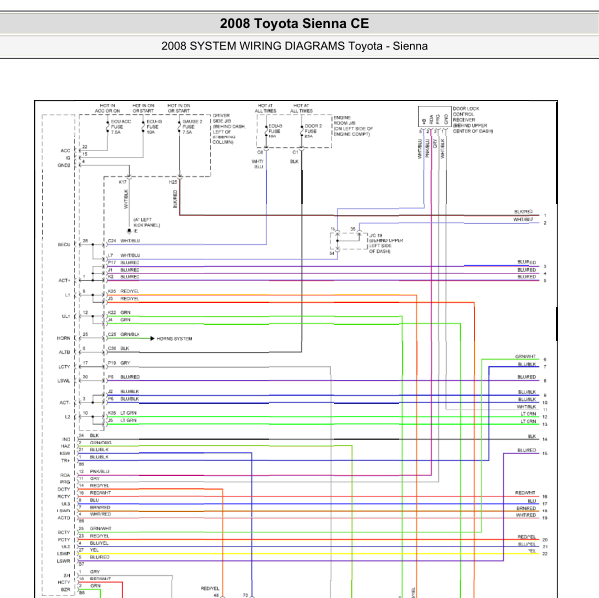Click the WHT/BLK label at right connector 11
The image size is (599, 598).
coord(526,407)
